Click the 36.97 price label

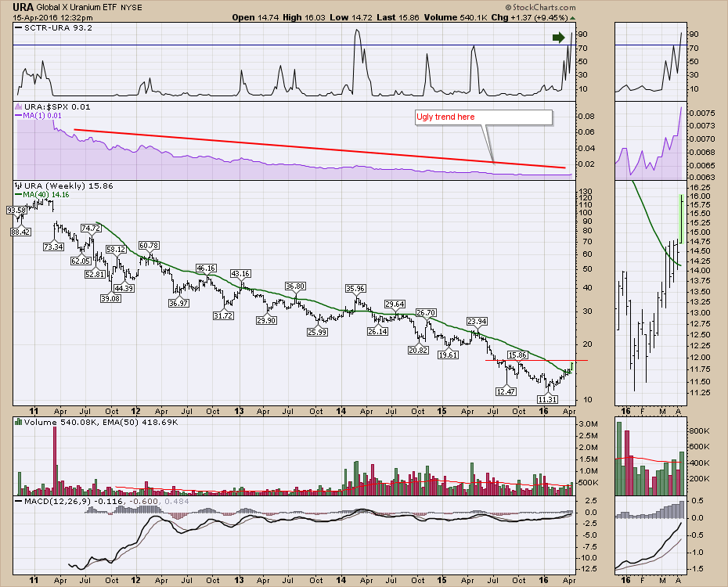coord(178,303)
